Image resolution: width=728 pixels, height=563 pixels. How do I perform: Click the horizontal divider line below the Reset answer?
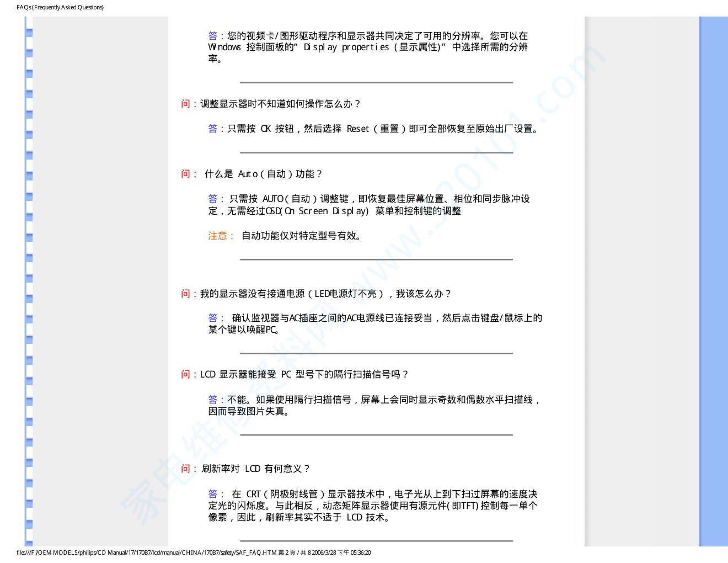(x=376, y=153)
